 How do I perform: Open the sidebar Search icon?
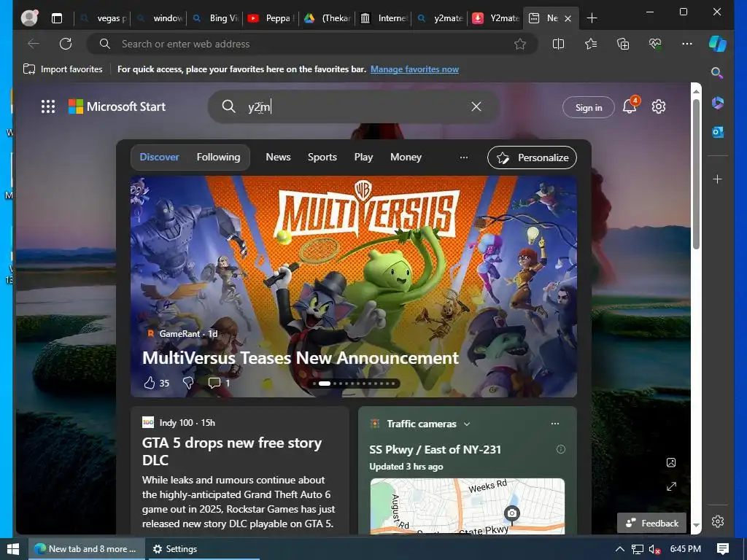coord(717,73)
